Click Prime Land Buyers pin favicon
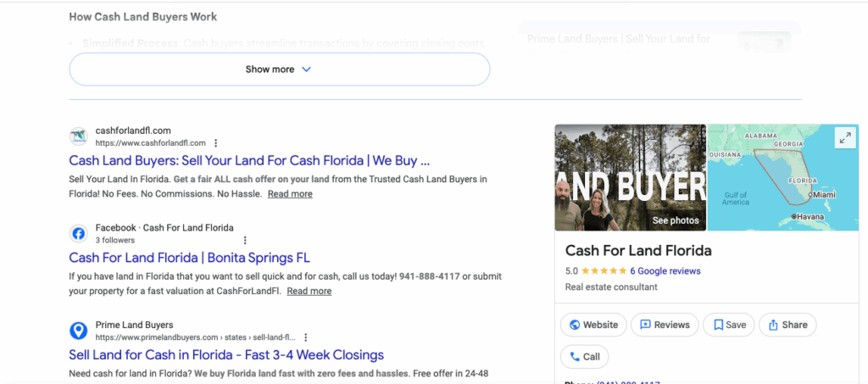Screen dimensions: 868x384 [x=79, y=331]
